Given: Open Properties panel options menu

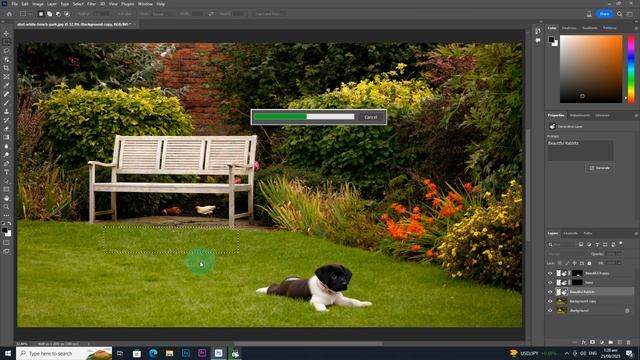Looking at the screenshot, I should [x=636, y=116].
